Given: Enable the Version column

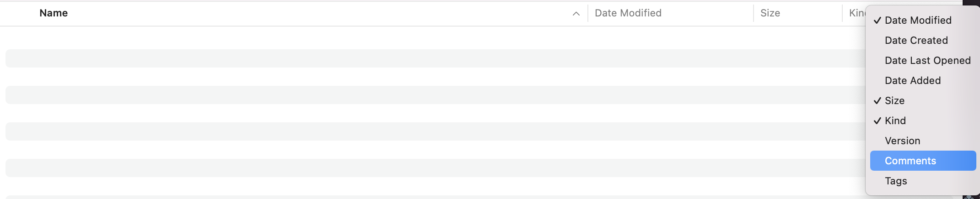Looking at the screenshot, I should pos(902,141).
